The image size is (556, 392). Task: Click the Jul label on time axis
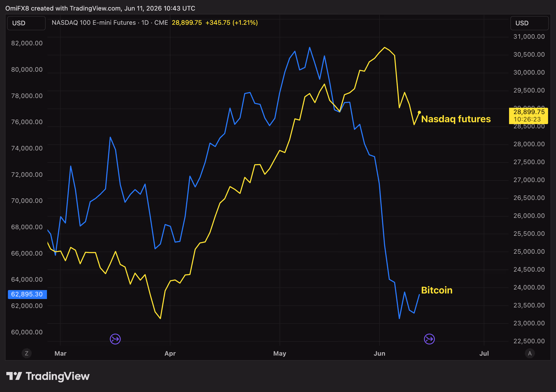point(484,354)
